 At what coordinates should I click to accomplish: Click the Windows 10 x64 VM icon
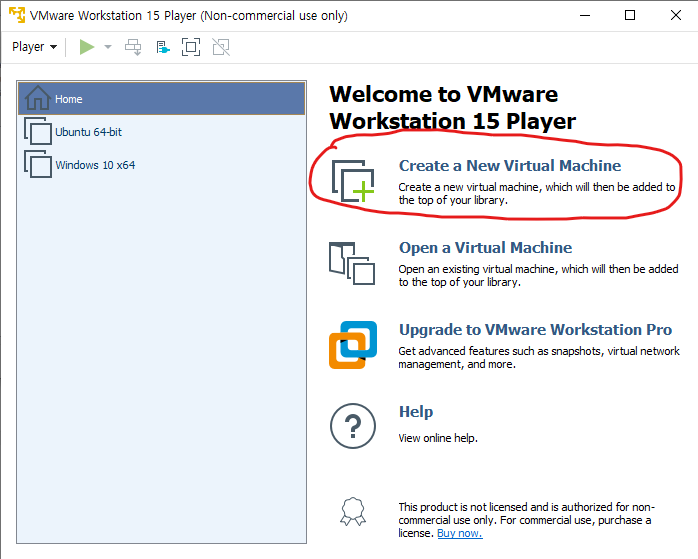click(38, 164)
